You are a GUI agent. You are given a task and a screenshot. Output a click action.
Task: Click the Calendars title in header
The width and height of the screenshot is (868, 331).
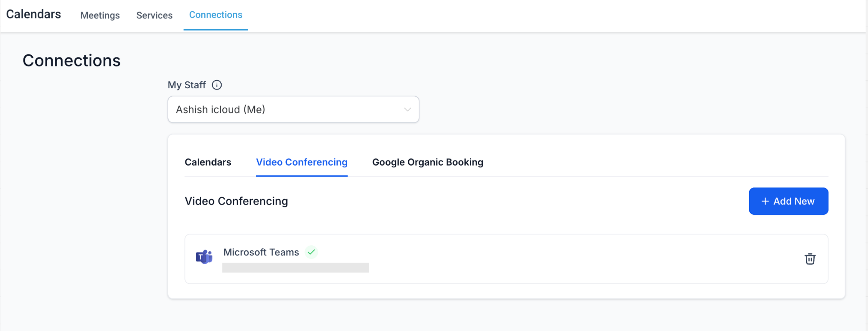[x=33, y=14]
